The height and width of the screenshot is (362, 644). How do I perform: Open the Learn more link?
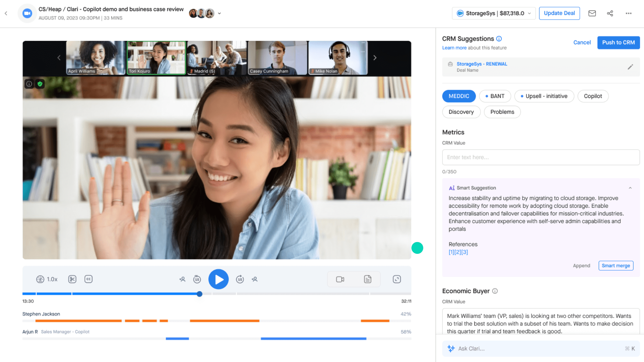[454, 47]
